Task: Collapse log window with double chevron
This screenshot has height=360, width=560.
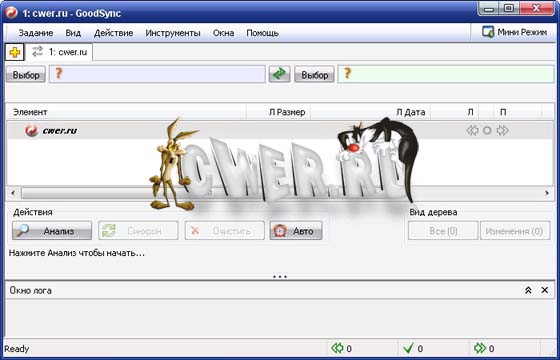Action: [x=528, y=290]
